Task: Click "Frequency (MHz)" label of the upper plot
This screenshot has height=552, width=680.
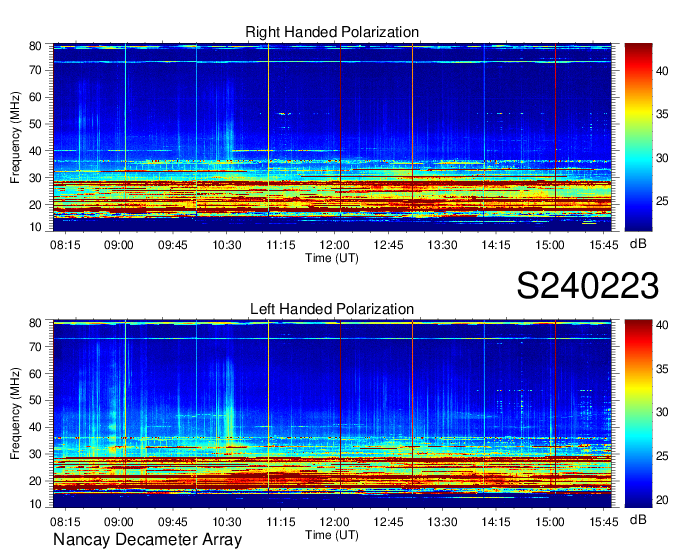Action: (x=15, y=137)
